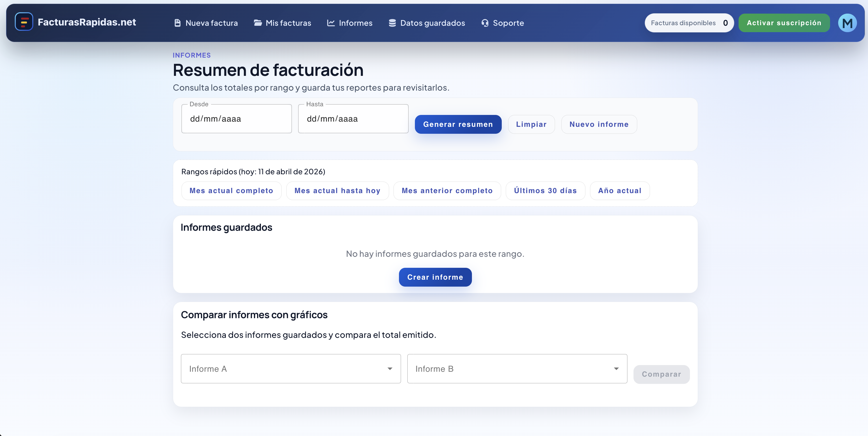The height and width of the screenshot is (436, 868).
Task: Open the Informe A dropdown
Action: pyautogui.click(x=290, y=369)
